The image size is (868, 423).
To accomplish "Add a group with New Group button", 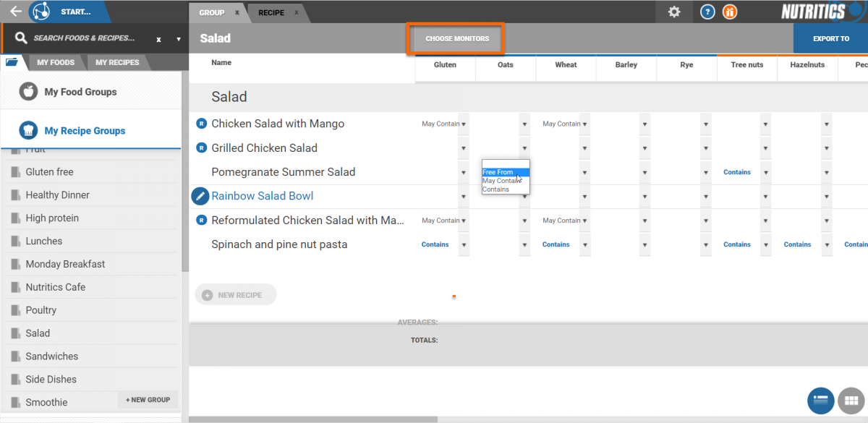I will (148, 400).
